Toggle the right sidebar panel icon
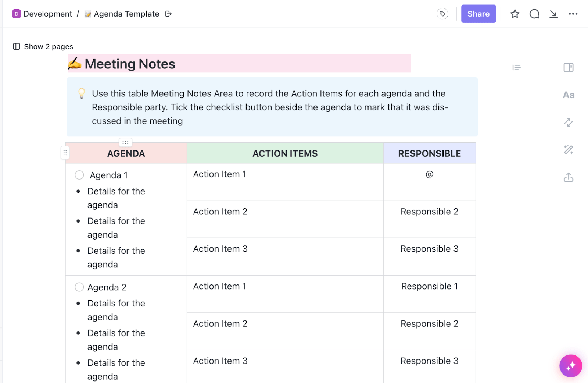 pos(569,67)
